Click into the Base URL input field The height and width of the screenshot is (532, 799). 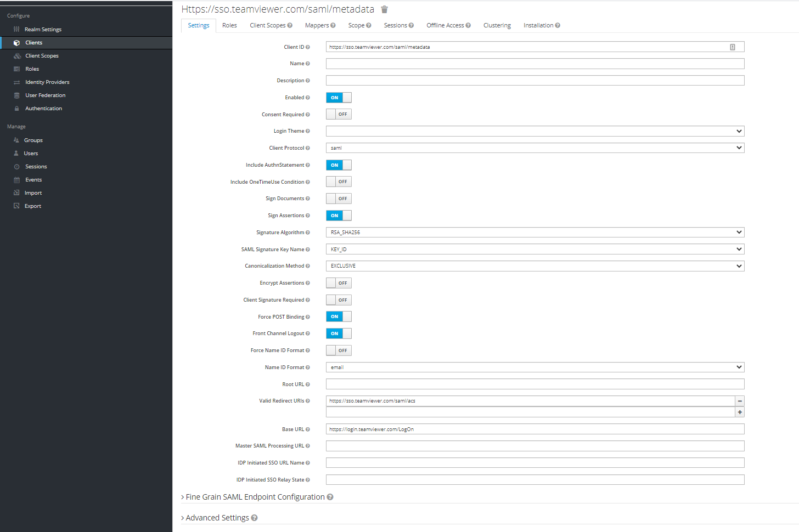click(534, 429)
